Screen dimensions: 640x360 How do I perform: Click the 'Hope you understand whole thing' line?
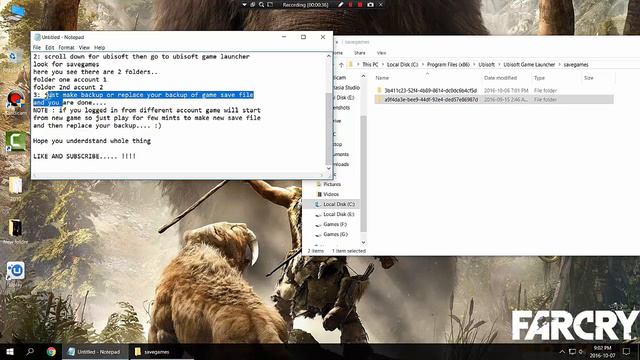(x=92, y=141)
